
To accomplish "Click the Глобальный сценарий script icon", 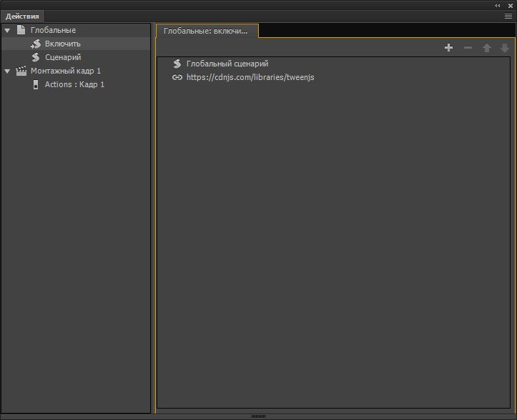I will point(177,64).
